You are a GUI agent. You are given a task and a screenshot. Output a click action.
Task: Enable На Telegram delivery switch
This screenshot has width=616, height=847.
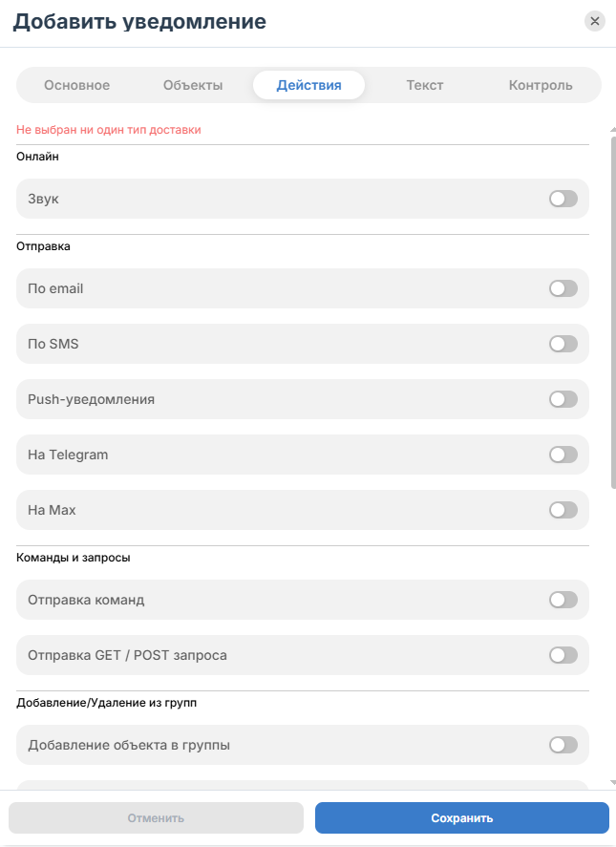[x=563, y=455]
